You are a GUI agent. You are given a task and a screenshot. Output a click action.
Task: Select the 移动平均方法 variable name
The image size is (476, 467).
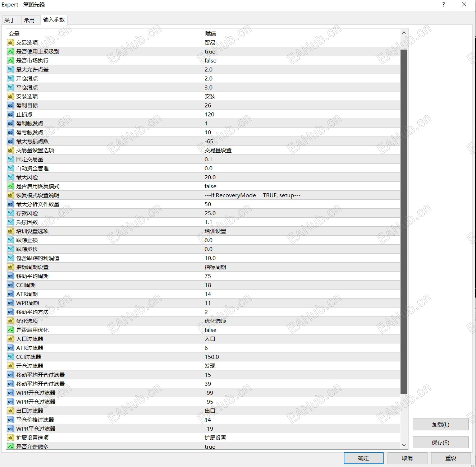(x=32, y=312)
